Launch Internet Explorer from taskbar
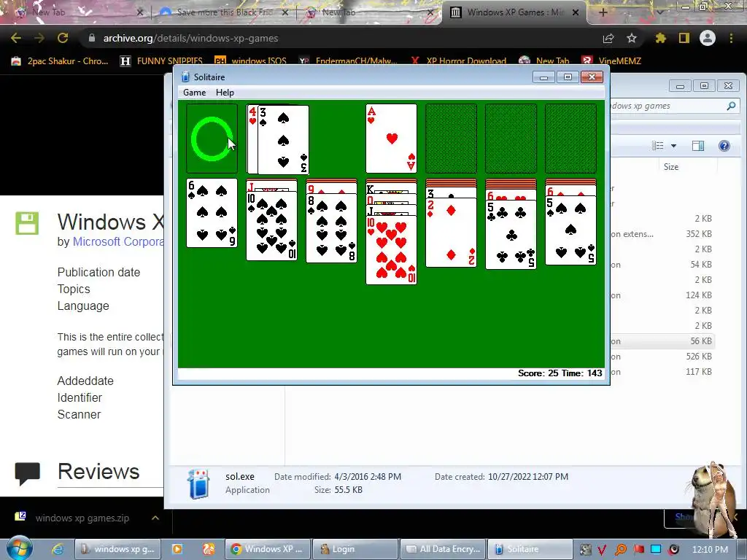Viewport: 747px width, 560px height. pos(58,549)
